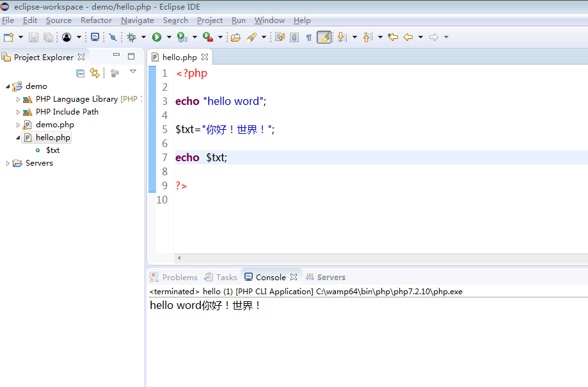Open the External Tools dropdown arrow
Viewport: 588px width, 387px height.
pyautogui.click(x=220, y=37)
